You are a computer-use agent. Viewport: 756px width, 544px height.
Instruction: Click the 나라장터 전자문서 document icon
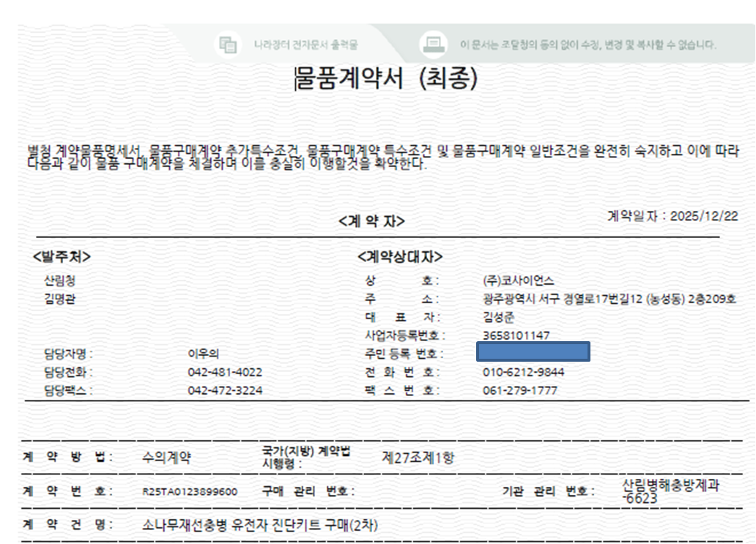tap(229, 44)
